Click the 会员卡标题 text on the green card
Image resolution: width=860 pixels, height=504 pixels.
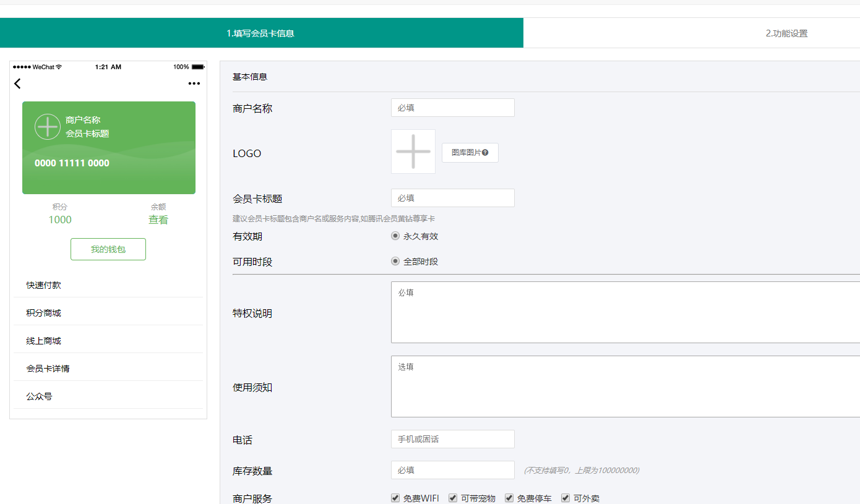(x=87, y=134)
